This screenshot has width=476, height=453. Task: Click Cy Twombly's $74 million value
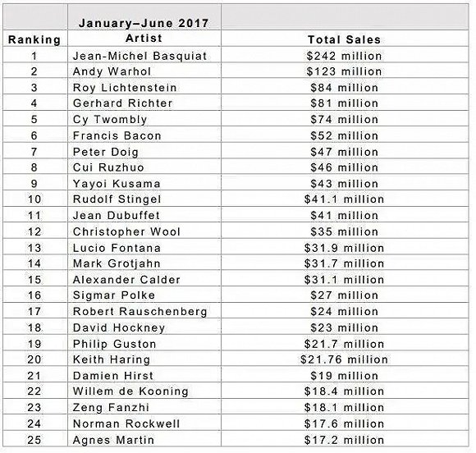[345, 119]
